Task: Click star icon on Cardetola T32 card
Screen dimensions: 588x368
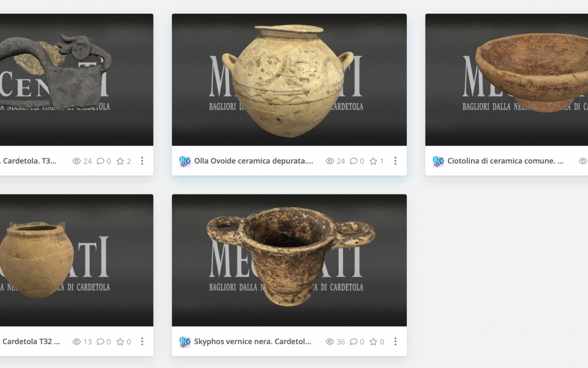Action: pyautogui.click(x=120, y=342)
